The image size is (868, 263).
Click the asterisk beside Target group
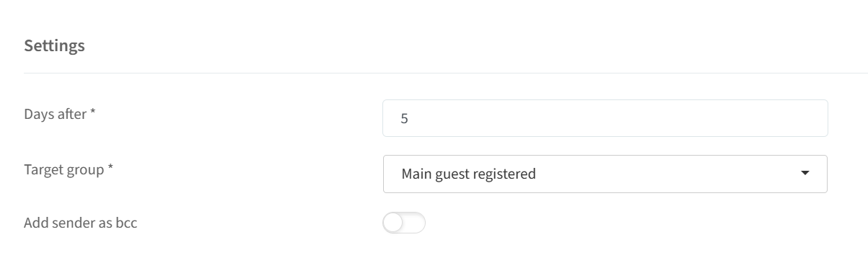[110, 169]
